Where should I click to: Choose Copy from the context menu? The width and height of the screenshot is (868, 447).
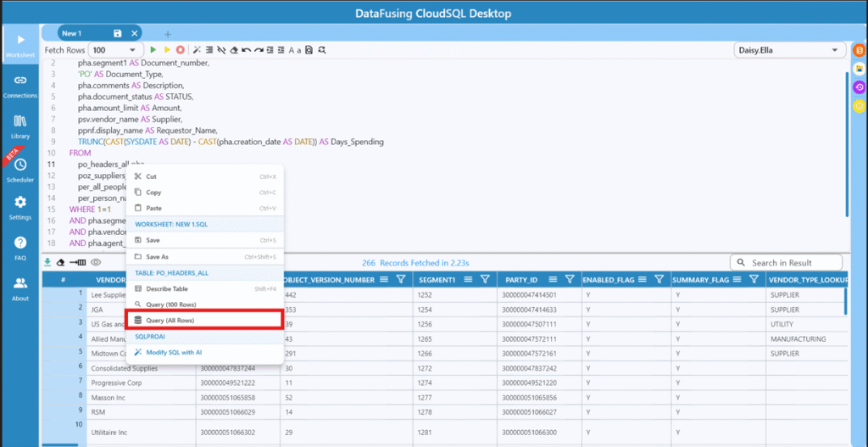(205, 193)
